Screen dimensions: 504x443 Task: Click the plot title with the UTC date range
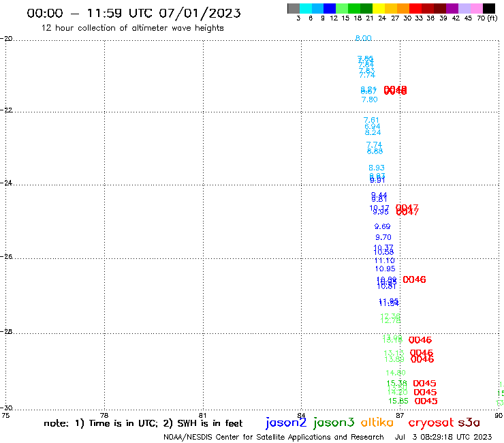(133, 13)
